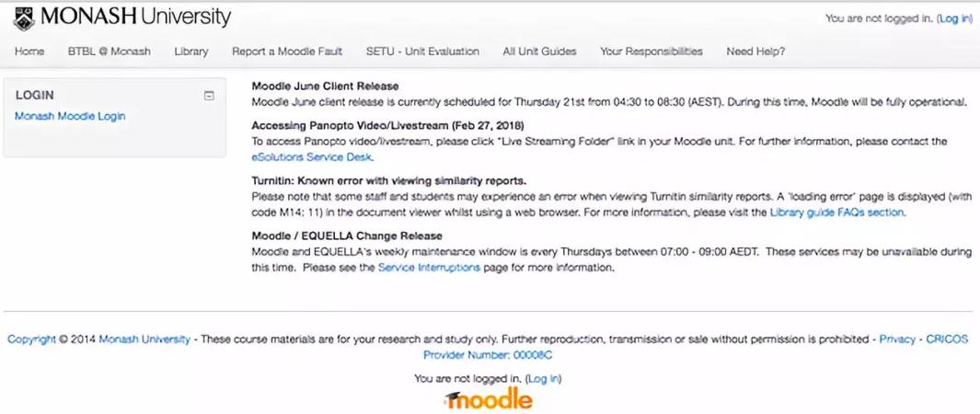Click the Monash University crest logo
The width and height of the screenshot is (980, 414).
[24, 18]
